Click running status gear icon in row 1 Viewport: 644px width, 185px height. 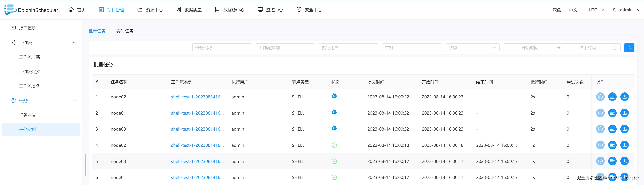coord(334,96)
